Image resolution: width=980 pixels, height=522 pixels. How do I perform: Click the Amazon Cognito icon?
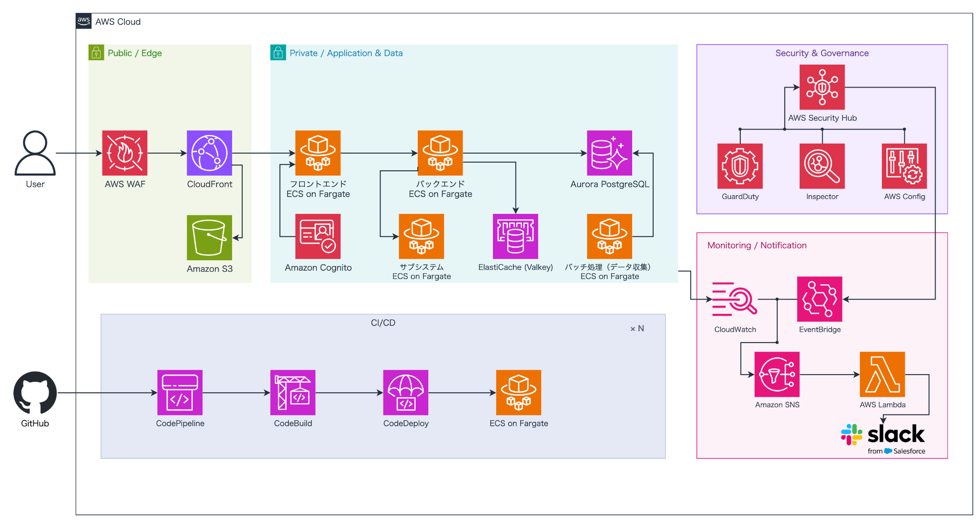[x=318, y=236]
